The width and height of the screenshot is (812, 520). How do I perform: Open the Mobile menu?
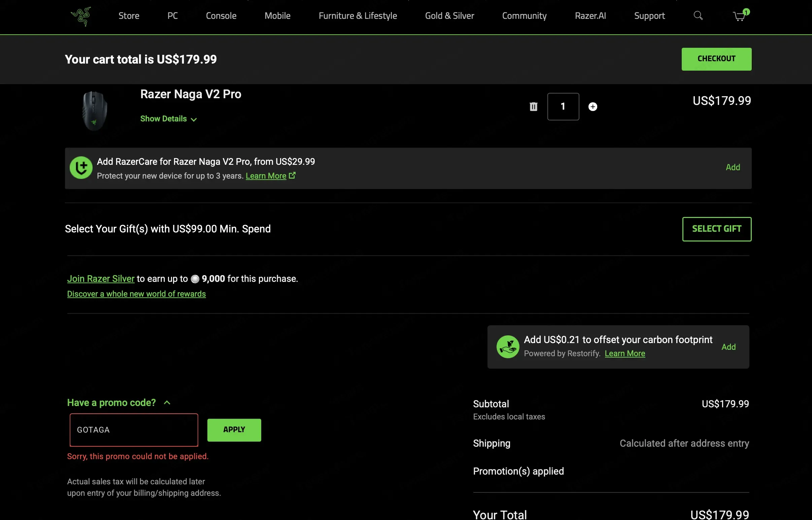tap(277, 16)
